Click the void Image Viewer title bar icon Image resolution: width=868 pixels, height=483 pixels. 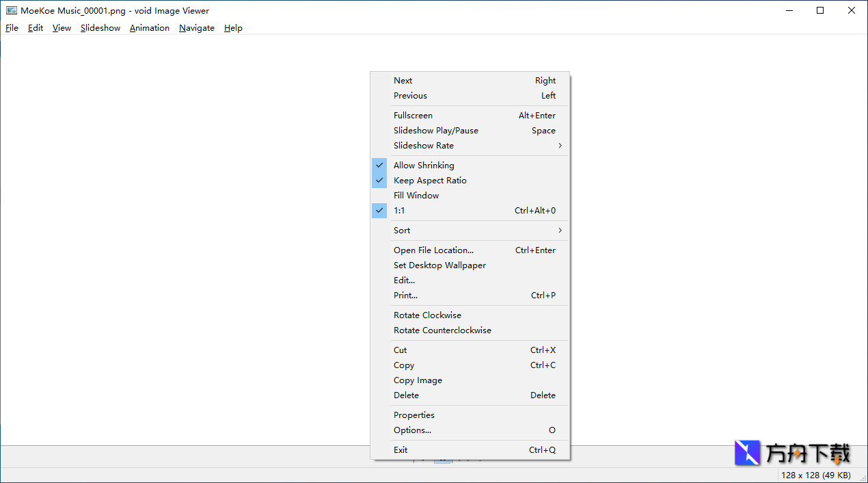coord(12,10)
